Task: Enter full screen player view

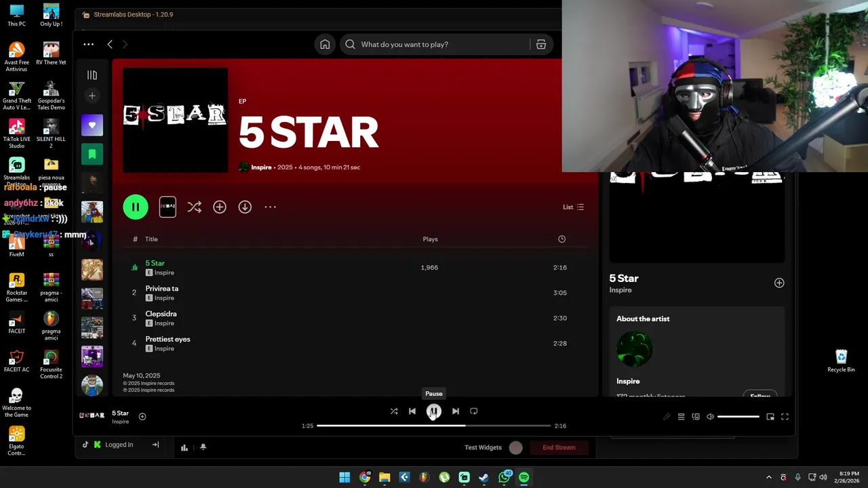Action: pyautogui.click(x=785, y=417)
